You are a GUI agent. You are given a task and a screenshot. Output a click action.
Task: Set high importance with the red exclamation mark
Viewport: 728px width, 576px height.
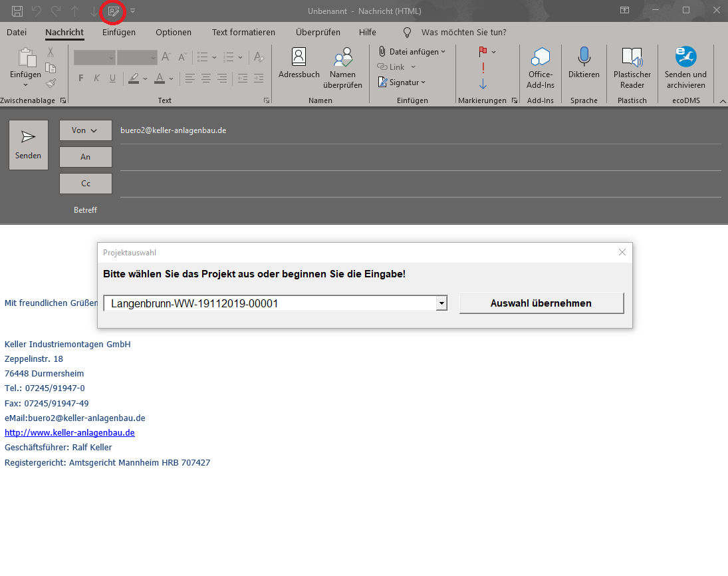483,68
